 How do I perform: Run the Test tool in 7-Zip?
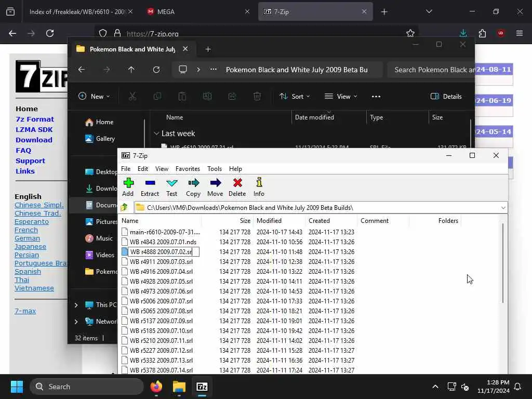[x=171, y=187]
